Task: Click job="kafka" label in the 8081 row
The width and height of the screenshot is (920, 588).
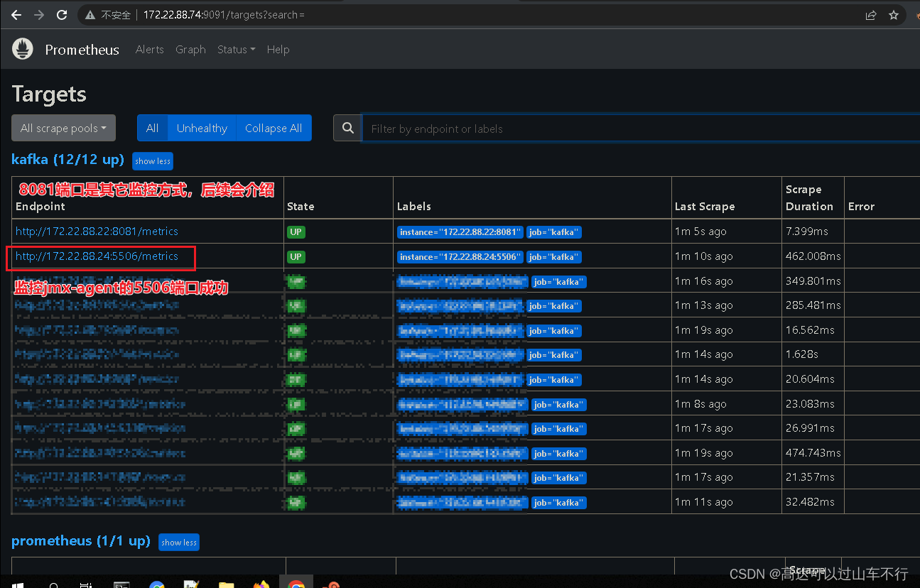Action: click(553, 232)
